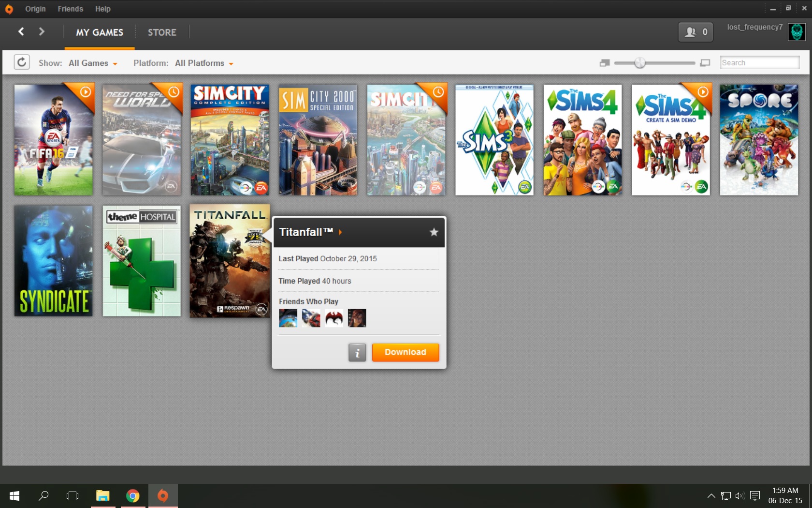
Task: Click the small tiles size icon
Action: pos(604,63)
